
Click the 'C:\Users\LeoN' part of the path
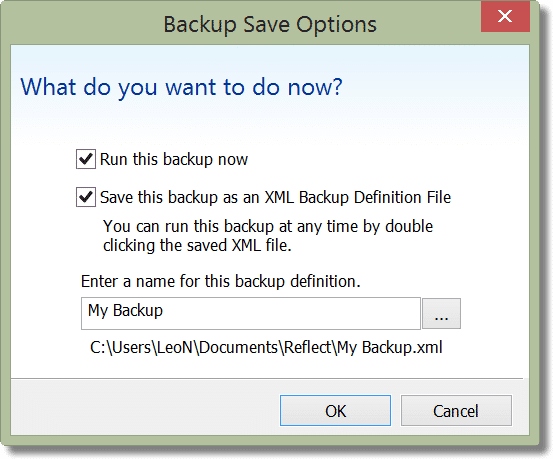coord(141,348)
